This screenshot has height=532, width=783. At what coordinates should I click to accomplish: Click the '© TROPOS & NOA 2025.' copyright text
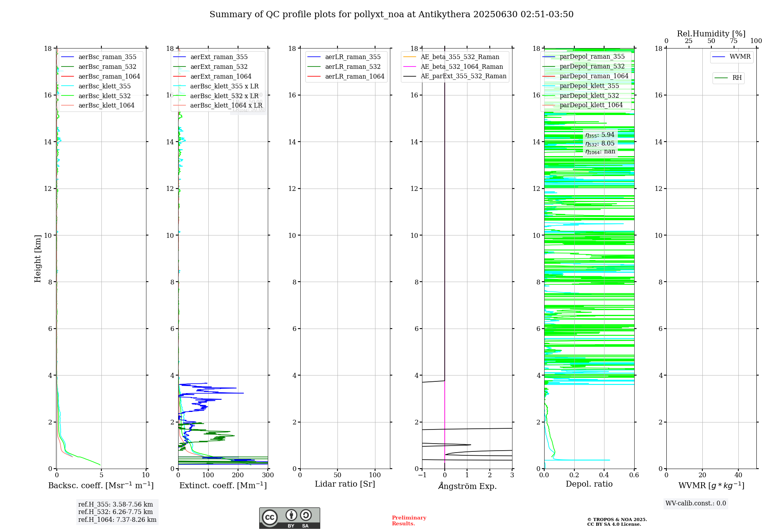[x=617, y=520]
